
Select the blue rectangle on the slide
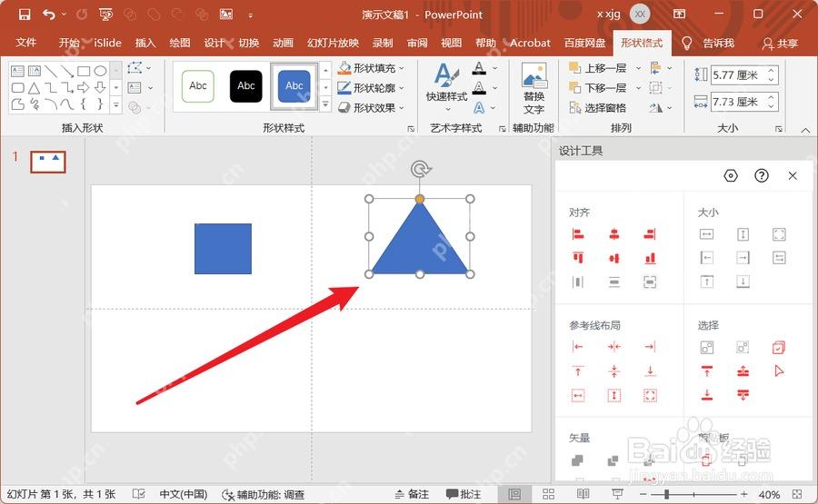(223, 249)
